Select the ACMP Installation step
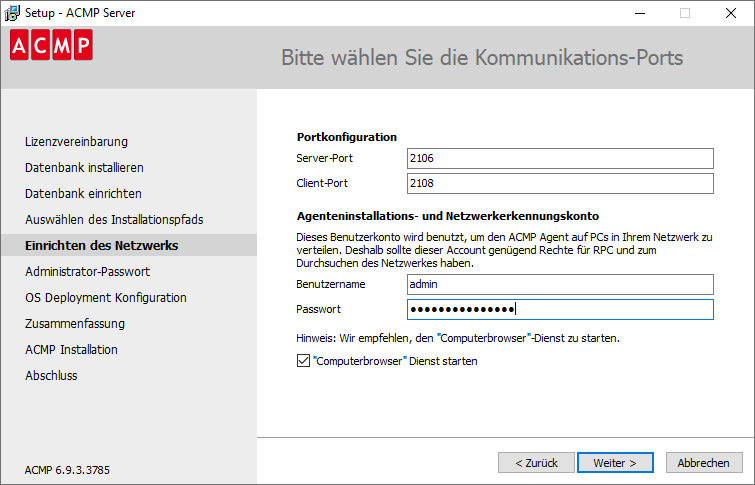Screen dimensions: 755x485 click(71, 350)
